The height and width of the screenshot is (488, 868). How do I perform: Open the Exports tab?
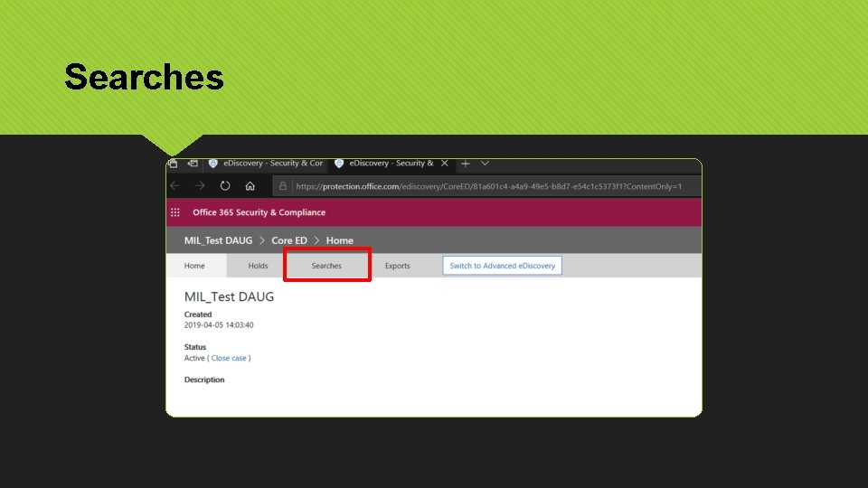pos(398,266)
